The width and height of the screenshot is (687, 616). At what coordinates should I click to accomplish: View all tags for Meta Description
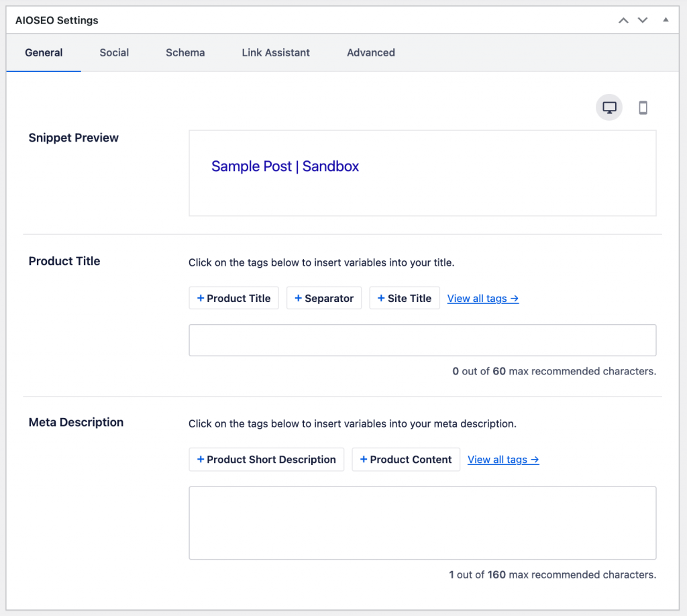click(503, 460)
